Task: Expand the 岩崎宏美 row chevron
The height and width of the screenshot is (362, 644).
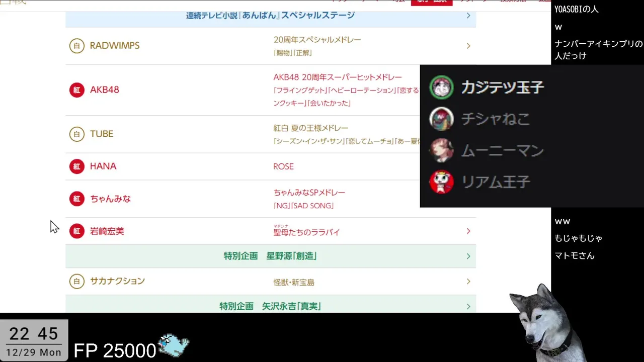Action: tap(468, 231)
